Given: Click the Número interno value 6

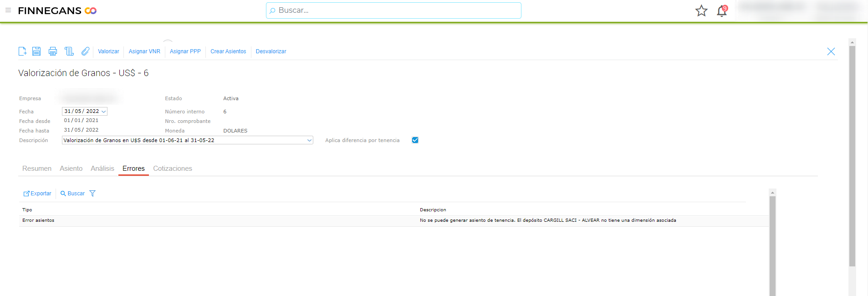Looking at the screenshot, I should pyautogui.click(x=225, y=112).
